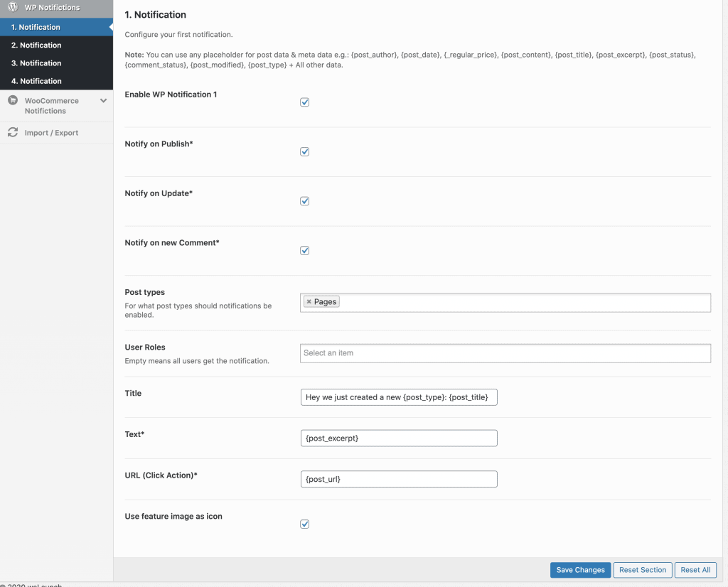Uncheck Use feature image as icon
The image size is (728, 587).
coord(304,524)
